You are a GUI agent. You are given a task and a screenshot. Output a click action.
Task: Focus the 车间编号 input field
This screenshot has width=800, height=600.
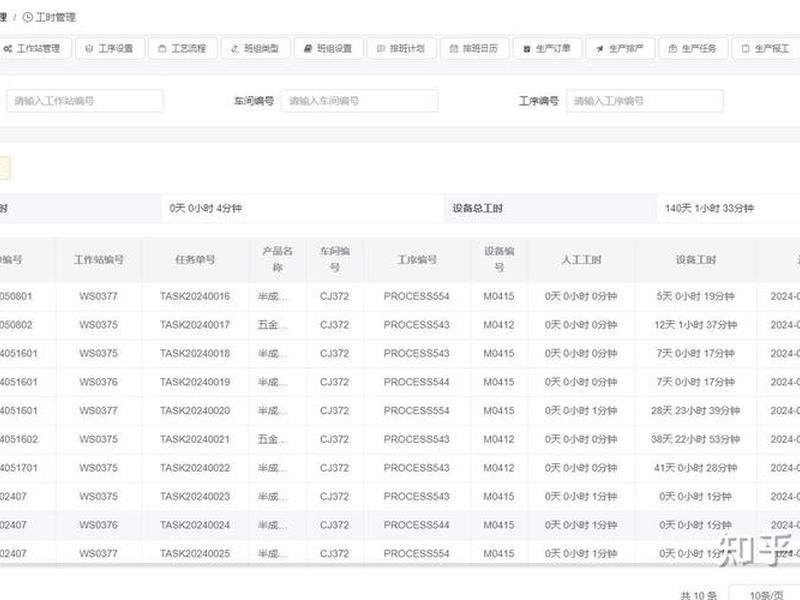tap(360, 101)
